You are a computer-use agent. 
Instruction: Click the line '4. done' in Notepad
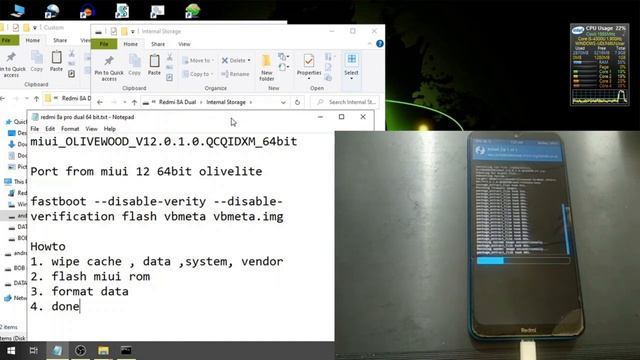[55, 307]
